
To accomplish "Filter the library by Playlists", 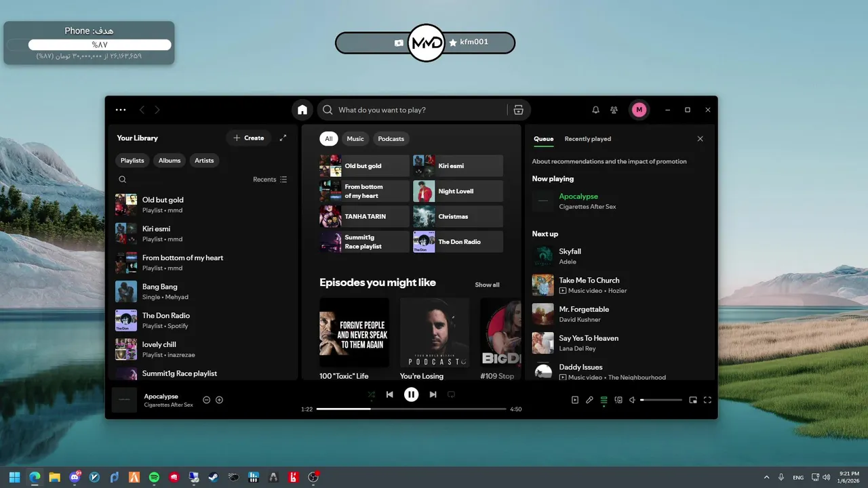I will tap(132, 161).
